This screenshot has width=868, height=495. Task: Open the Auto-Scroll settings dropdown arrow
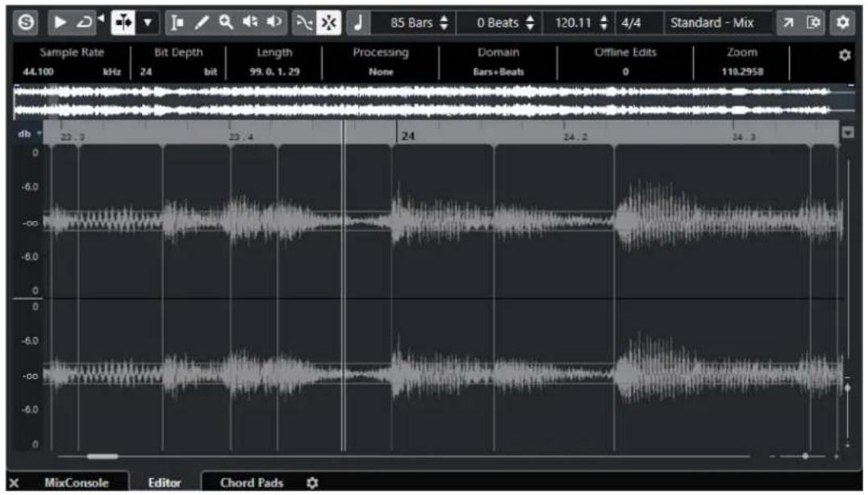pyautogui.click(x=148, y=23)
